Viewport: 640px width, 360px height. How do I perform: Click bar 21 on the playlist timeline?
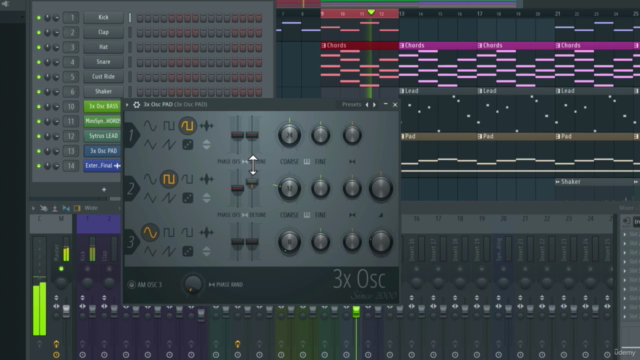558,14
